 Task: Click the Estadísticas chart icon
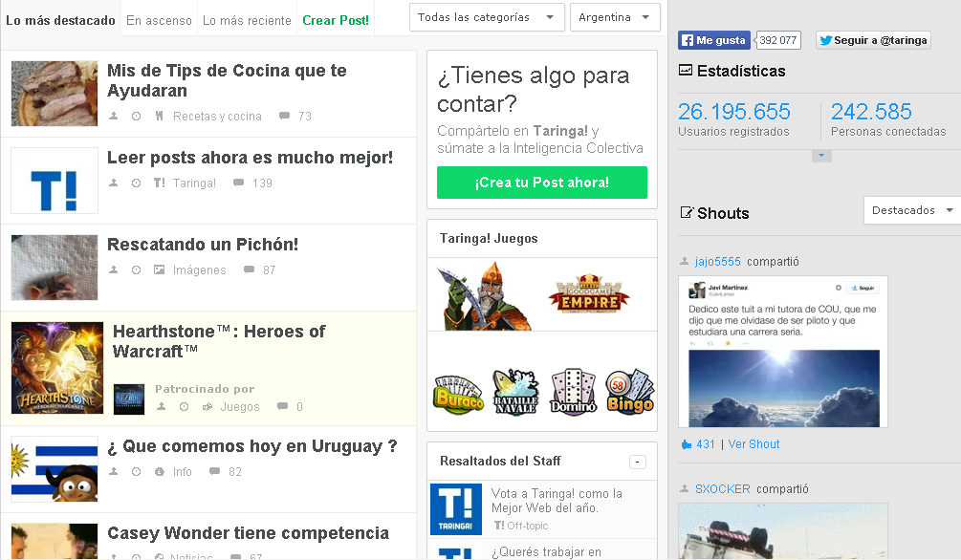point(686,71)
